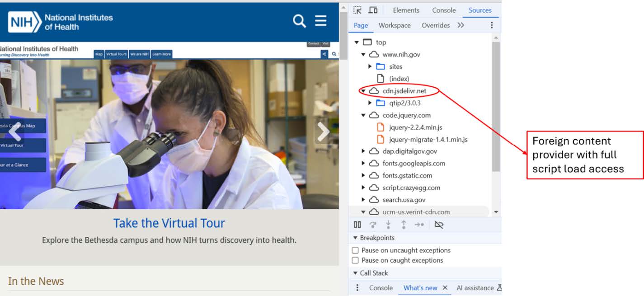
Task: Enable Pause on uncaught exceptions
Action: coord(355,250)
